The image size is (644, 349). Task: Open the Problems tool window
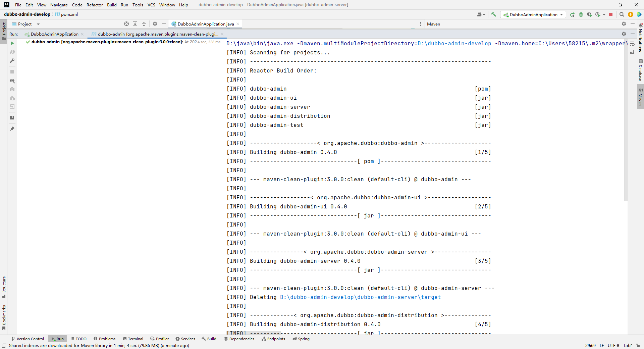(x=104, y=339)
